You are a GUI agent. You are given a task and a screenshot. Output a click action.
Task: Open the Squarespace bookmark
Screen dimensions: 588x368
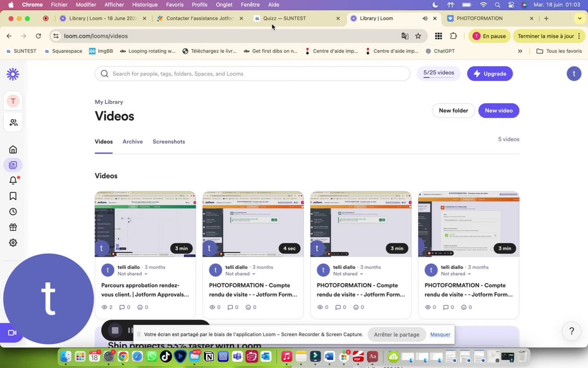click(x=63, y=51)
